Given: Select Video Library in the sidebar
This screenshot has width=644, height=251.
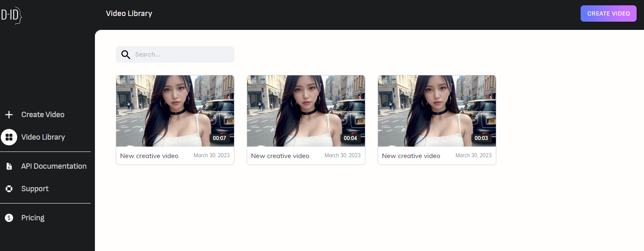Looking at the screenshot, I should [x=43, y=137].
